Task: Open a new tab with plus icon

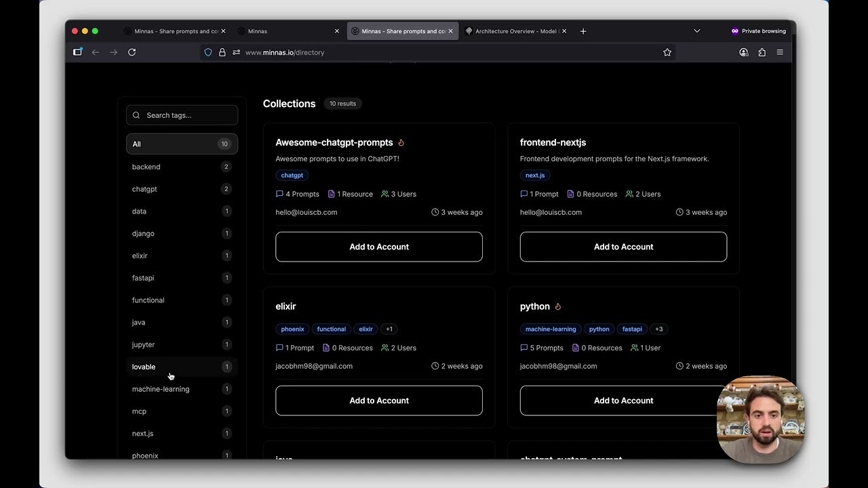Action: [583, 31]
